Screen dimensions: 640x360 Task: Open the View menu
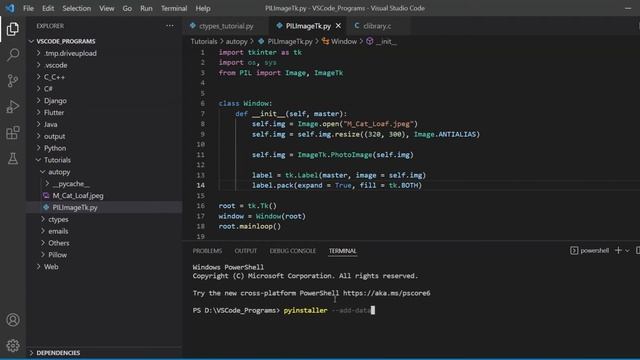(x=107, y=8)
